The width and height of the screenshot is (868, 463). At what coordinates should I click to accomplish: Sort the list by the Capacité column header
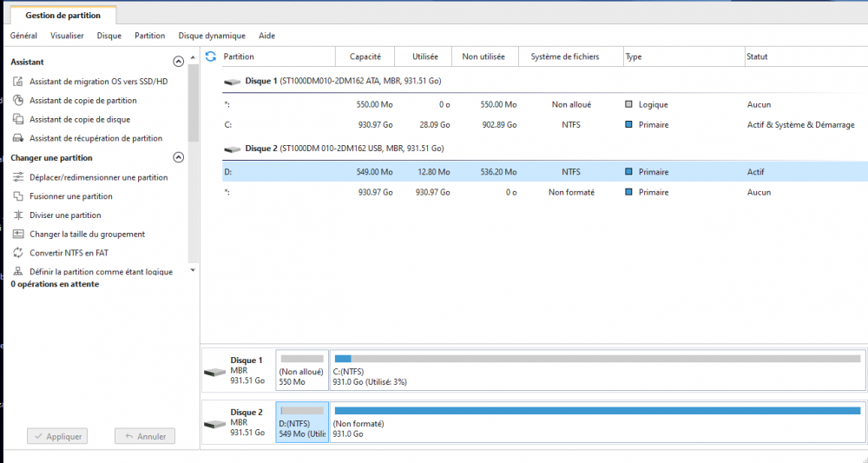coord(365,56)
